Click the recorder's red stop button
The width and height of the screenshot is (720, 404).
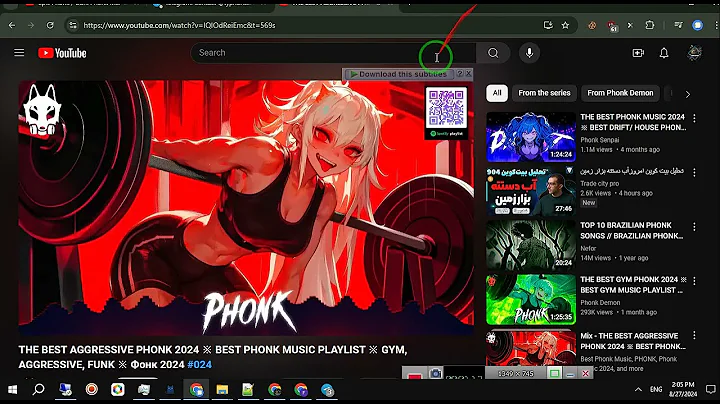coord(415,376)
